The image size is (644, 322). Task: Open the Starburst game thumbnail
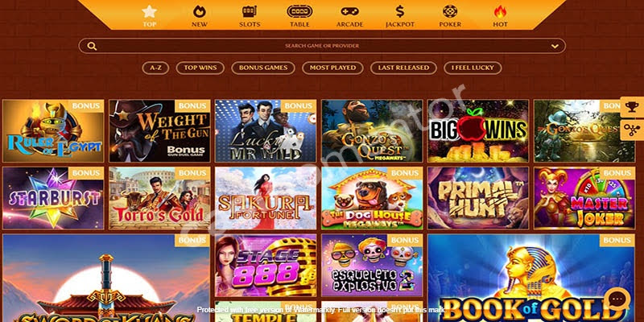(x=53, y=198)
